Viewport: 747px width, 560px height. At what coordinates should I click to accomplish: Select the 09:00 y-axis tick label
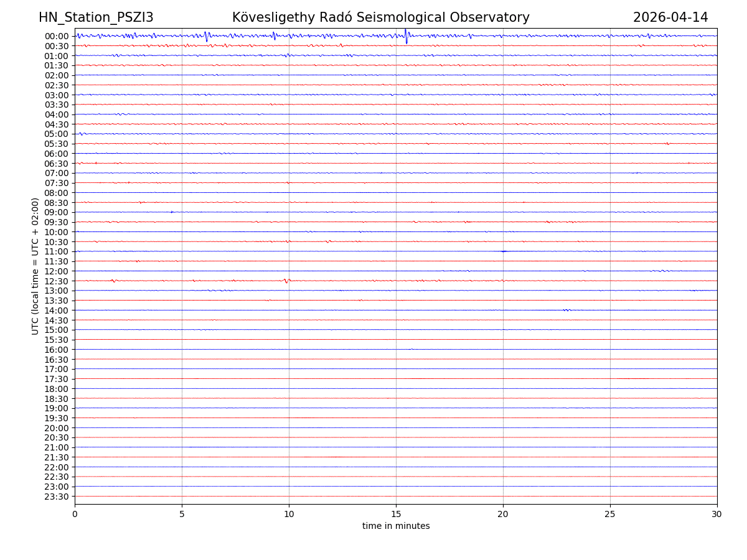(57, 212)
